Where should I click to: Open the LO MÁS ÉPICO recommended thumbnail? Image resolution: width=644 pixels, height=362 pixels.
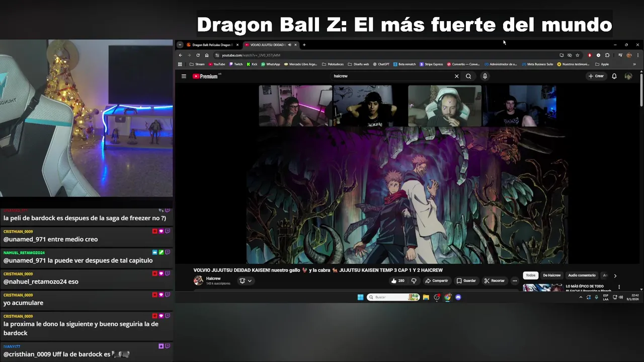point(542,288)
